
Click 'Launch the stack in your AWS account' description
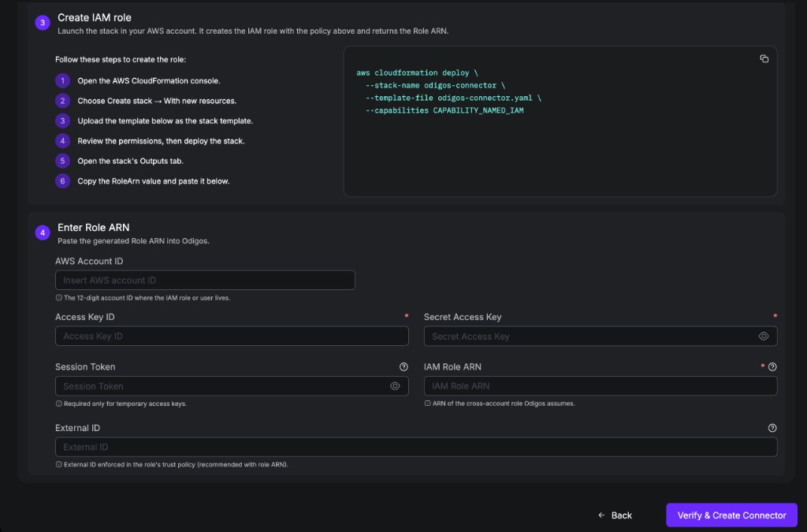click(253, 31)
